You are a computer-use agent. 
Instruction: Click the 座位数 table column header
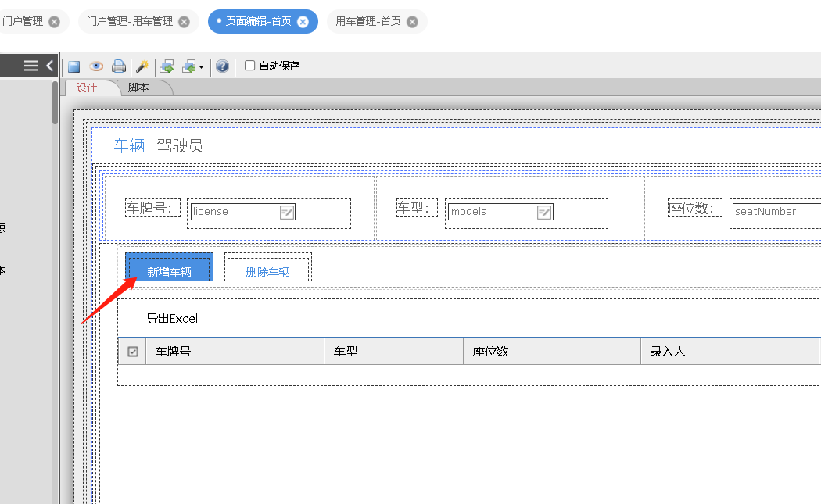[x=552, y=351]
